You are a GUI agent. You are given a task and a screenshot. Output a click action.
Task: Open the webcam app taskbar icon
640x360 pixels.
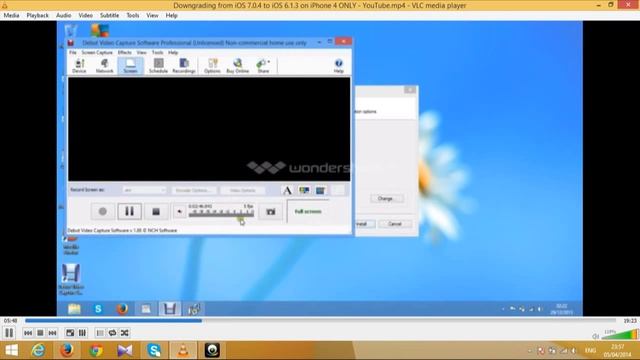212,350
